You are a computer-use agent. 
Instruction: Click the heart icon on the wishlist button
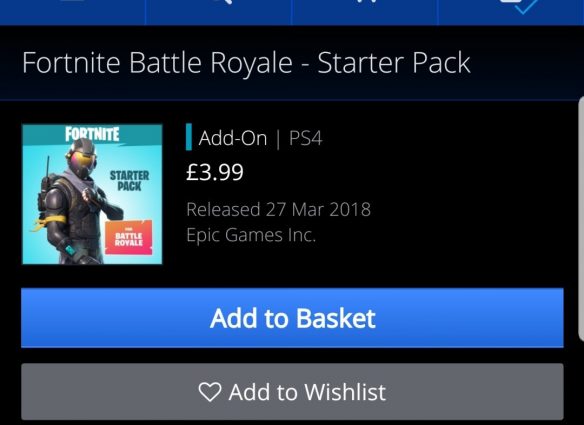pyautogui.click(x=210, y=391)
